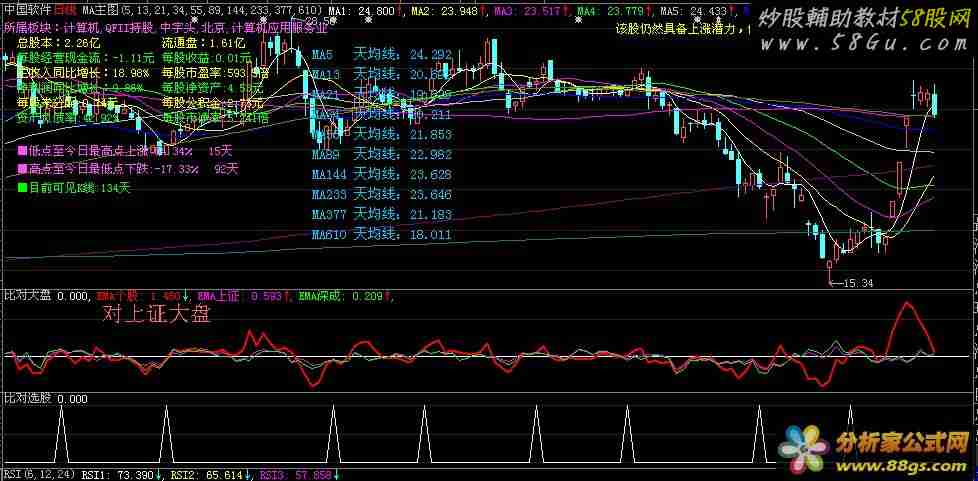Click the down arrow after RSI3 value
This screenshot has width=978, height=481.
335,474
